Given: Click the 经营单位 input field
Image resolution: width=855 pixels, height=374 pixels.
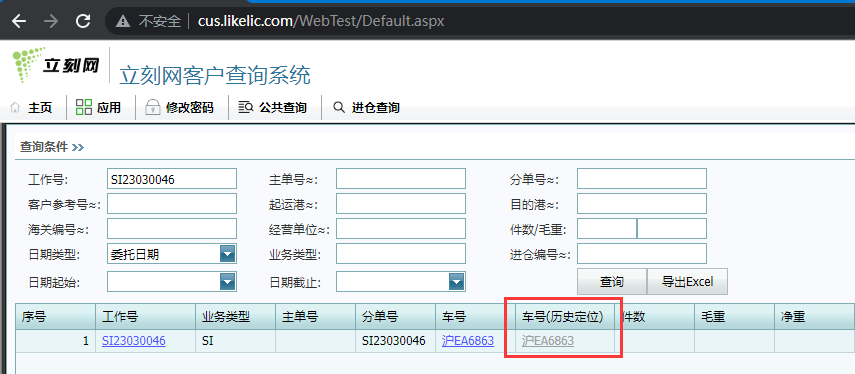Looking at the screenshot, I should 401,229.
